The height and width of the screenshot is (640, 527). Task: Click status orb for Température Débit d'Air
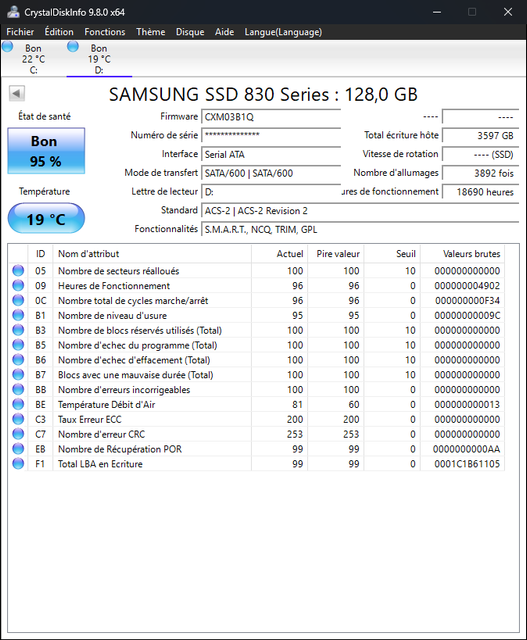18,404
